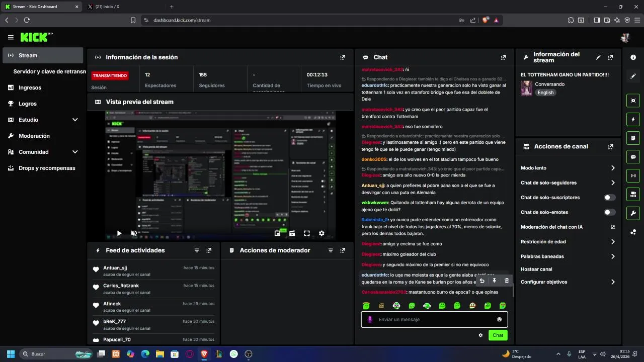Click the chat bubble icon in the right sidebar
The width and height of the screenshot is (644, 362).
[633, 157]
